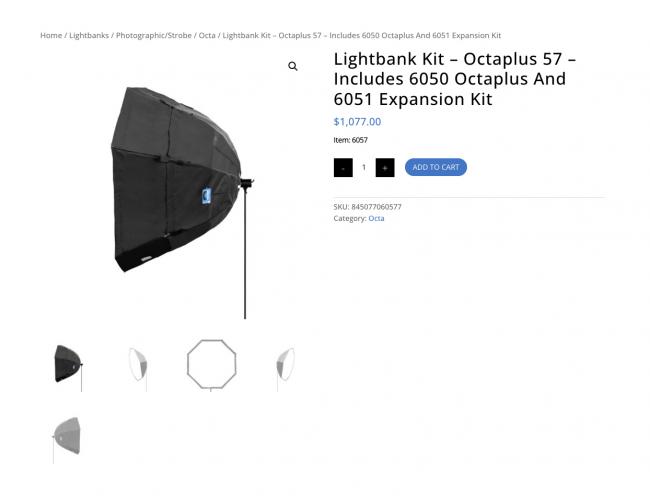Screen dimensions: 650x502
Task: Click the blue logo on the softbox image
Action: tap(206, 196)
